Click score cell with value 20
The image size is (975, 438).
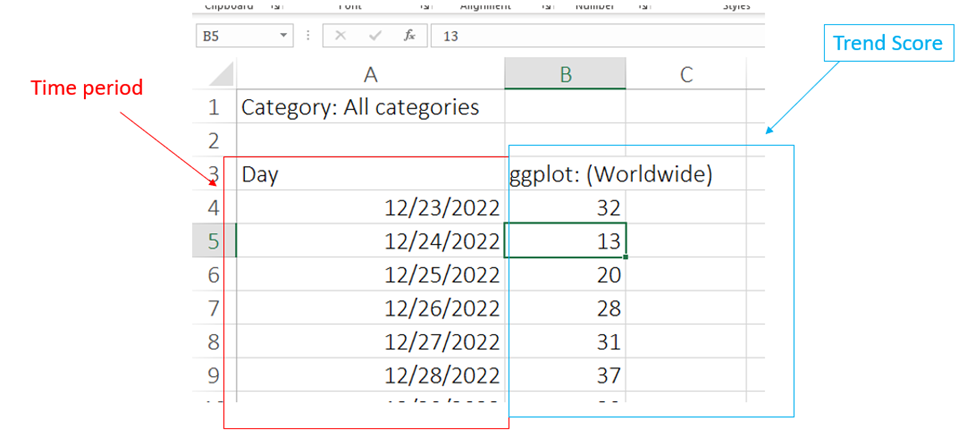point(565,274)
